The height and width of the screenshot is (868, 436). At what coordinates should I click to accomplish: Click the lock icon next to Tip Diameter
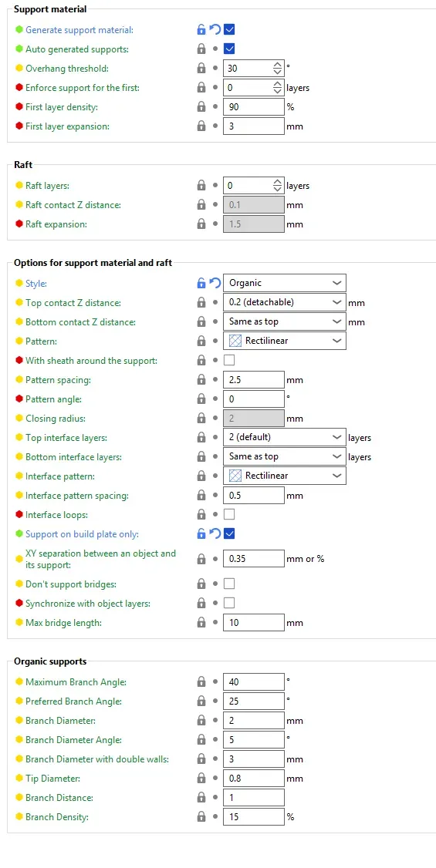click(x=201, y=779)
